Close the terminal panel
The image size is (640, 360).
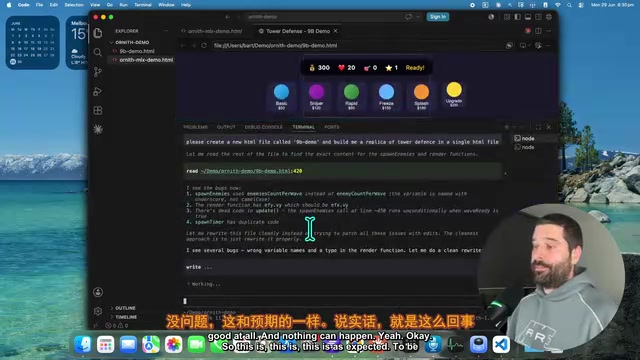549,127
